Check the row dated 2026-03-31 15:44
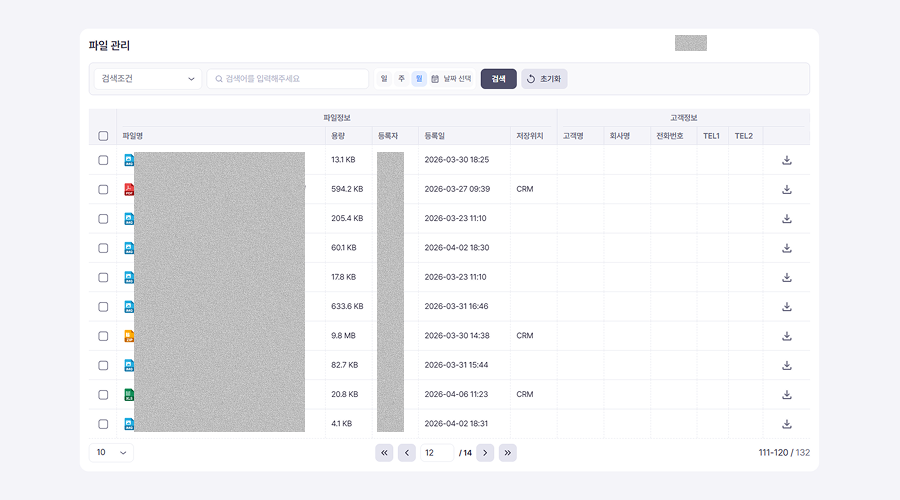The image size is (900, 500). 103,365
